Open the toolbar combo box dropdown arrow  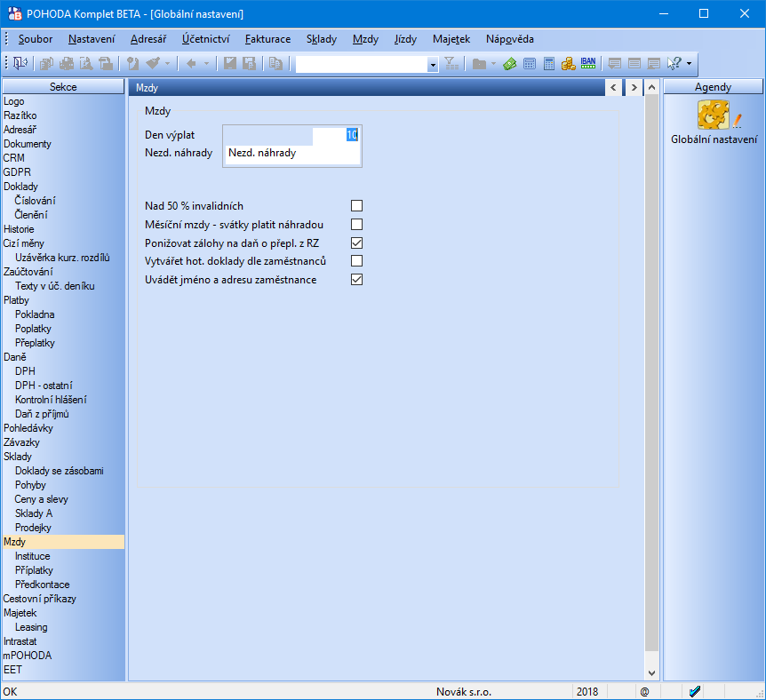click(x=433, y=64)
